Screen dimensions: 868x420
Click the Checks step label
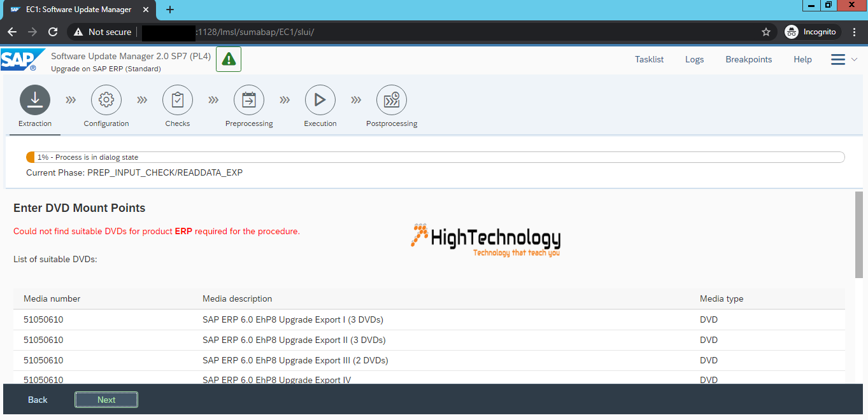pyautogui.click(x=178, y=123)
